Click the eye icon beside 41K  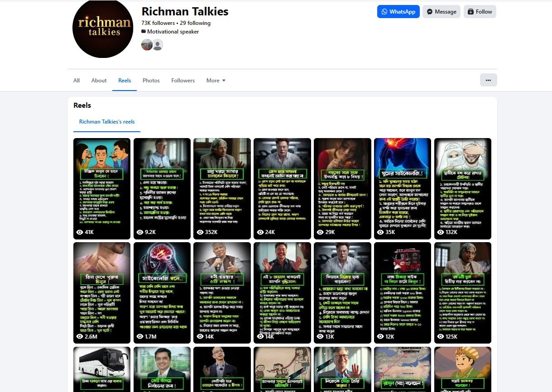(x=80, y=232)
